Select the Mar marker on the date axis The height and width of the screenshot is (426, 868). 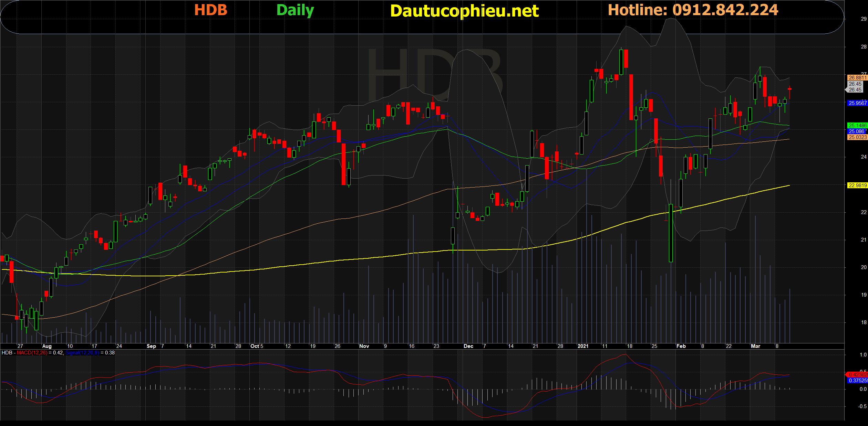pos(755,346)
